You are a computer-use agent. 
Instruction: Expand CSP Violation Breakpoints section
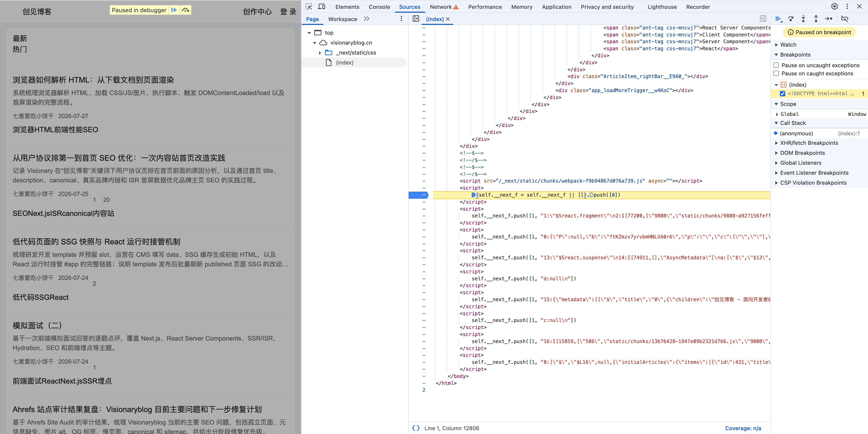pyautogui.click(x=776, y=183)
